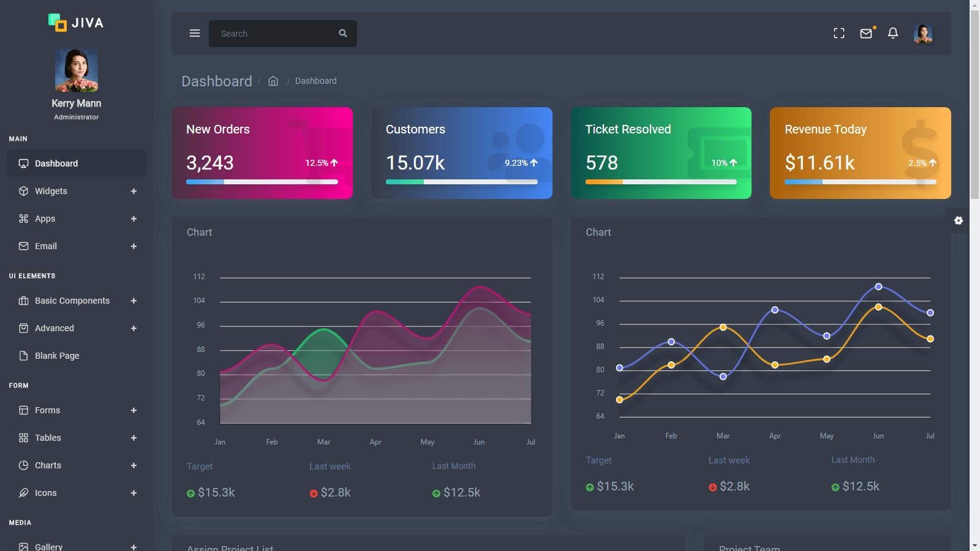Enter fullscreen with the expand icon
The width and height of the screenshot is (980, 551).
pyautogui.click(x=839, y=33)
